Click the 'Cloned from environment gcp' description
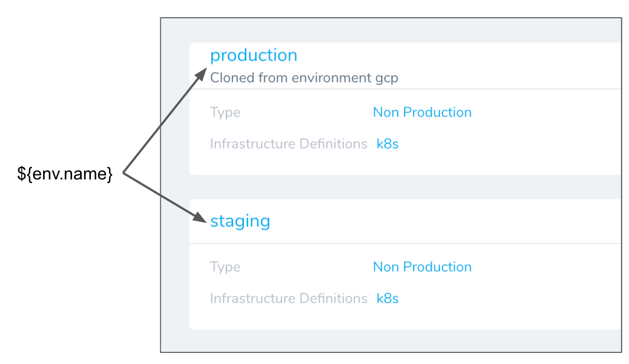 [304, 78]
